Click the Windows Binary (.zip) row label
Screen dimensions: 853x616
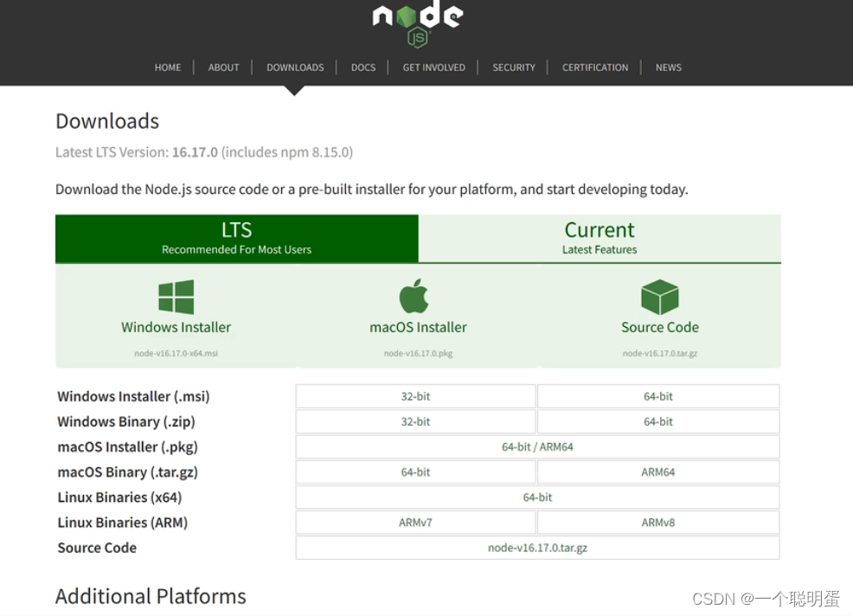click(x=126, y=421)
